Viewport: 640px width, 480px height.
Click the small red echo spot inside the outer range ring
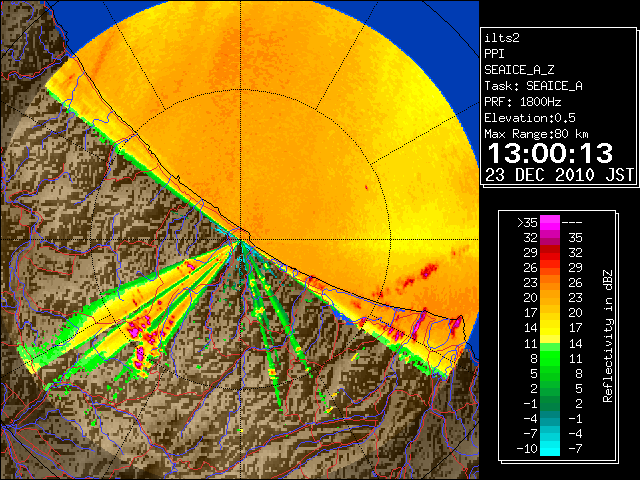pos(366,187)
